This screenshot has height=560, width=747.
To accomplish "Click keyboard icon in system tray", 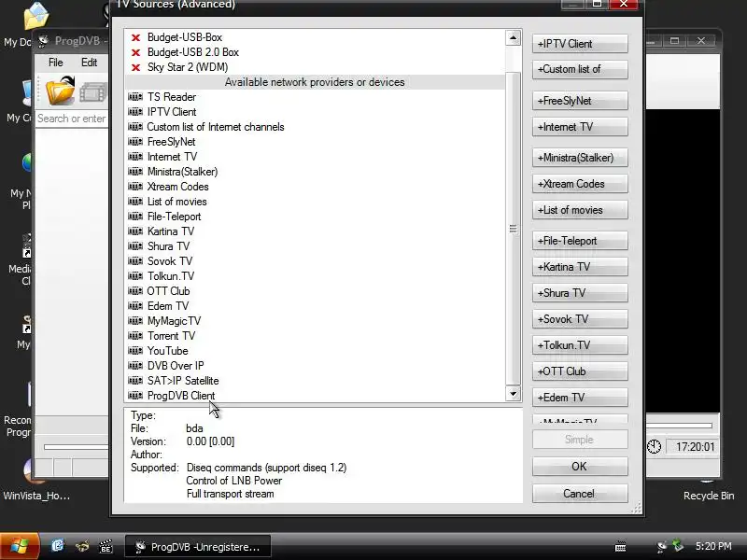I will tap(620, 547).
